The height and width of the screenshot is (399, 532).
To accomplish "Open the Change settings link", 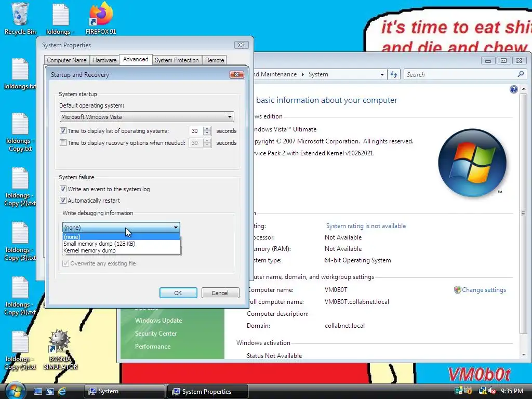I will pyautogui.click(x=484, y=290).
